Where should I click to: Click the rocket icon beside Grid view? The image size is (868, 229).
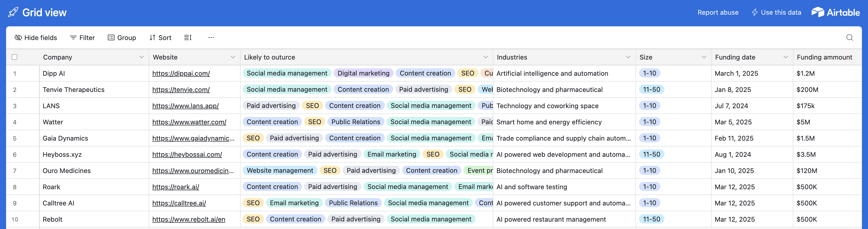point(13,12)
